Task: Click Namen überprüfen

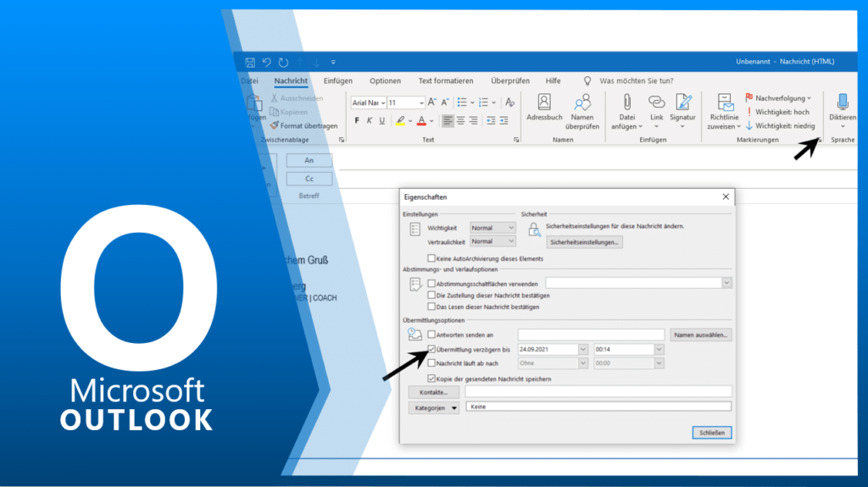Action: coord(582,112)
